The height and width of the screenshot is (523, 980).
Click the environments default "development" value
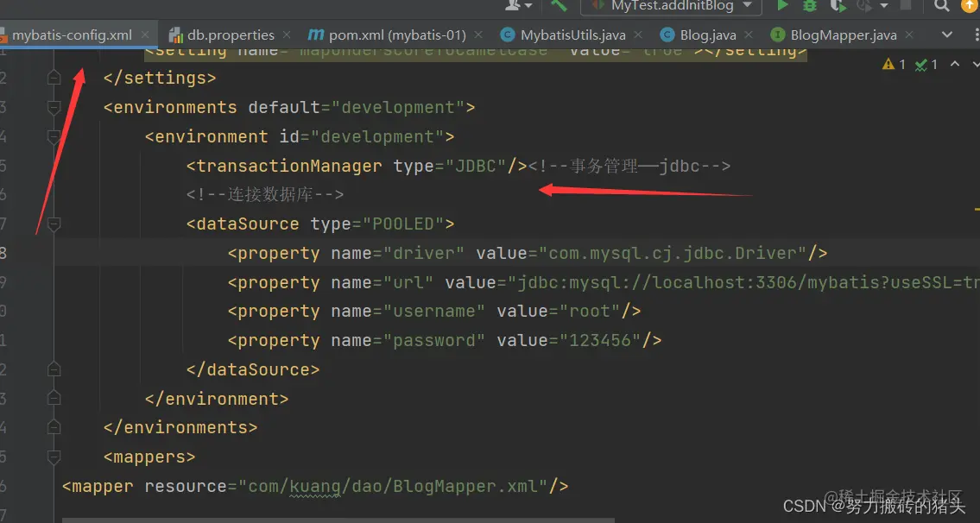397,108
